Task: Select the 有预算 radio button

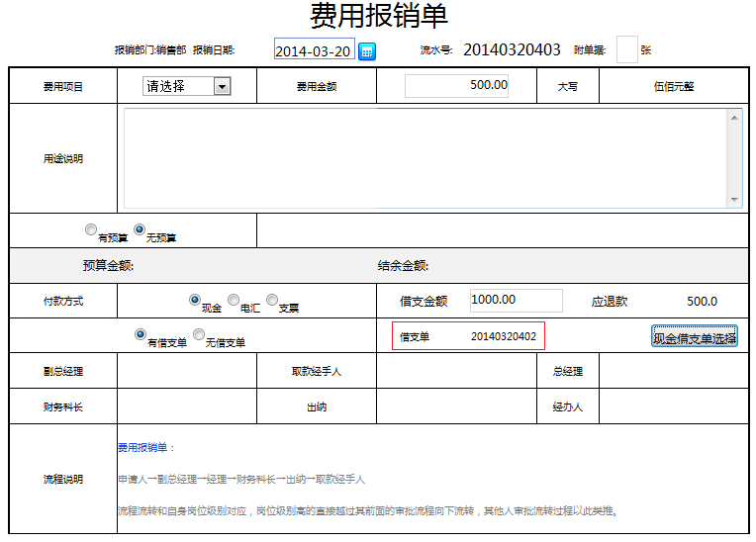Action: click(x=92, y=228)
